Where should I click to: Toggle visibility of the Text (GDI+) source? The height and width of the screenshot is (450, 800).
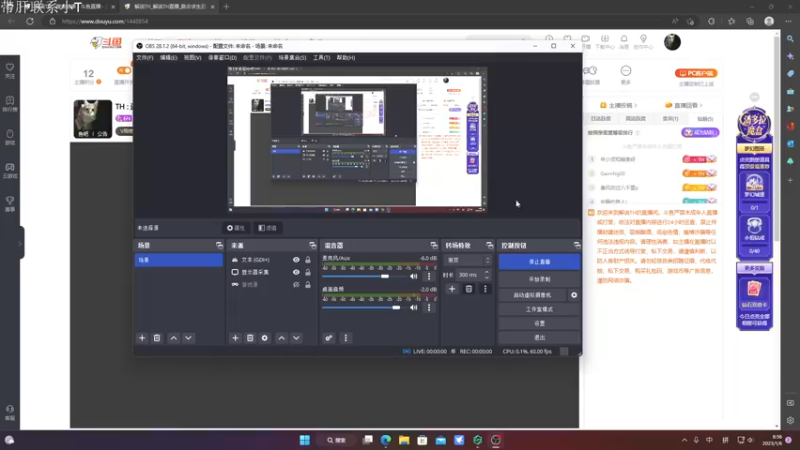[296, 260]
